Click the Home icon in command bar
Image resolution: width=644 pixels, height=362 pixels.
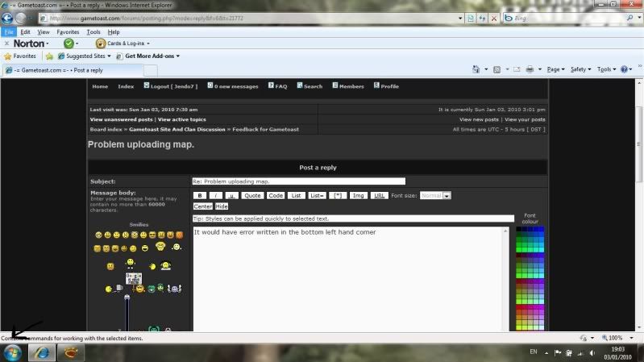point(476,69)
